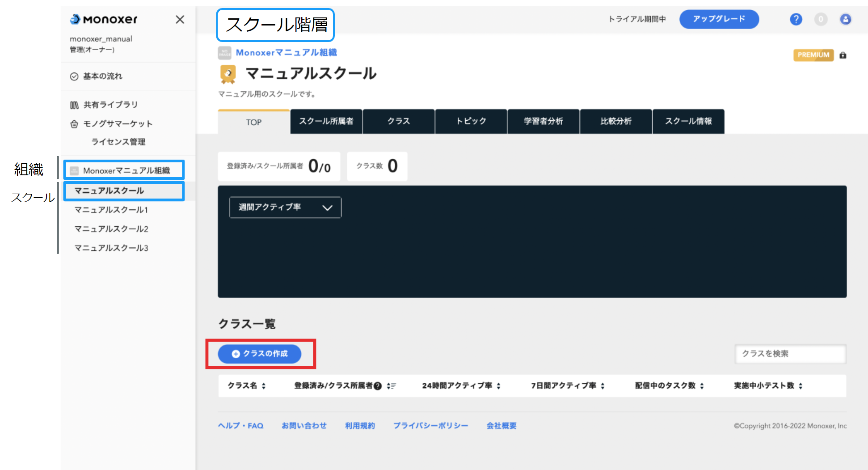Viewport: 868px width, 470px height.
Task: Switch to the クラス tab
Action: (399, 121)
